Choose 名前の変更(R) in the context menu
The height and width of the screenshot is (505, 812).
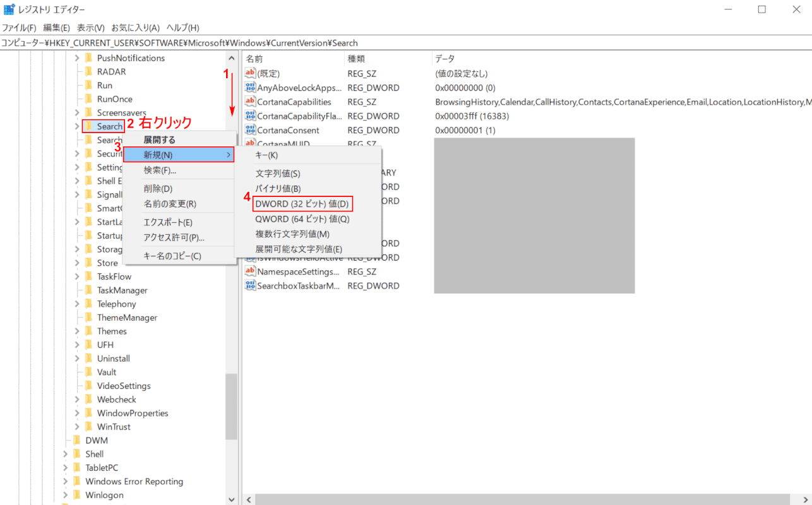(179, 204)
